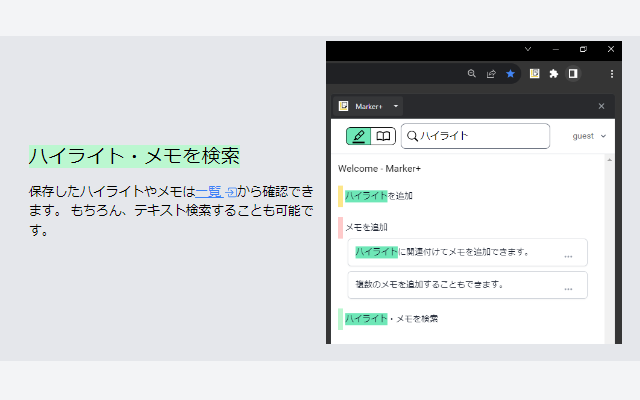Click the tab search chevron in the title bar
640x400 pixels.
[528, 49]
